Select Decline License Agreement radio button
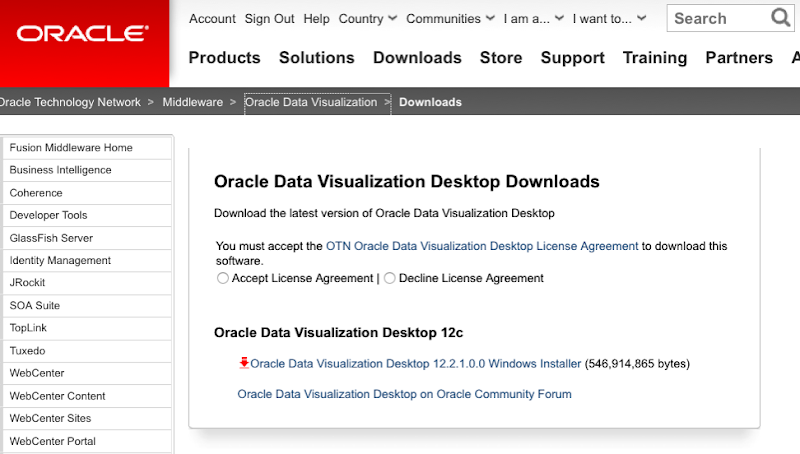Image resolution: width=800 pixels, height=454 pixels. coord(390,278)
